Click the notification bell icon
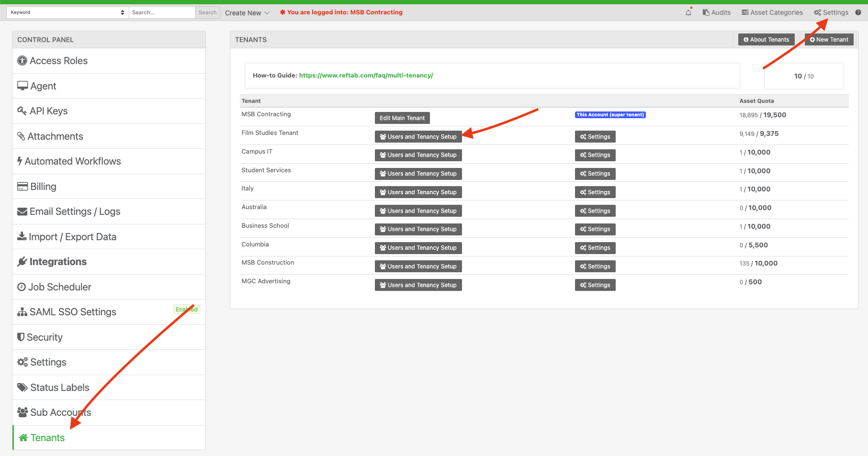 click(688, 12)
